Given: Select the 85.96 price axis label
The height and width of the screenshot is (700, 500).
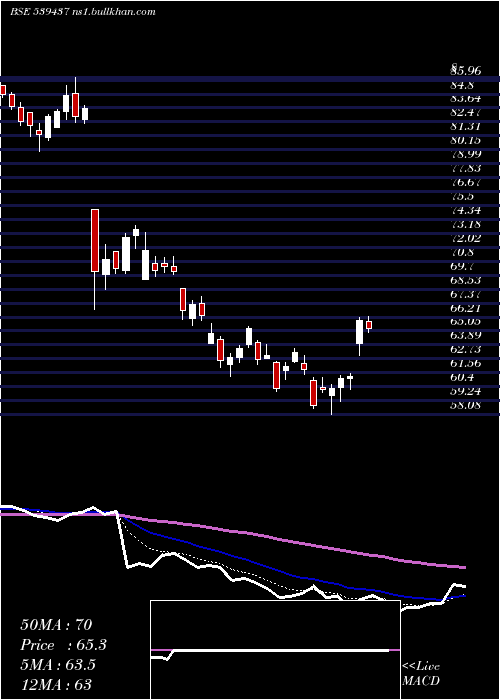Looking at the screenshot, I should [466, 70].
